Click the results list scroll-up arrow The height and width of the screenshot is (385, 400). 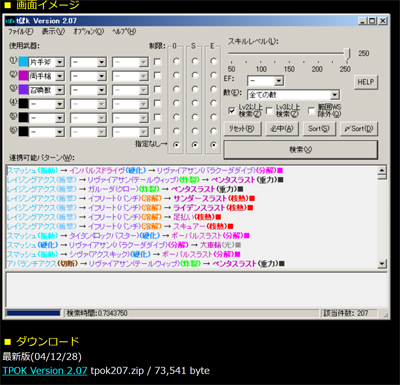[x=382, y=170]
